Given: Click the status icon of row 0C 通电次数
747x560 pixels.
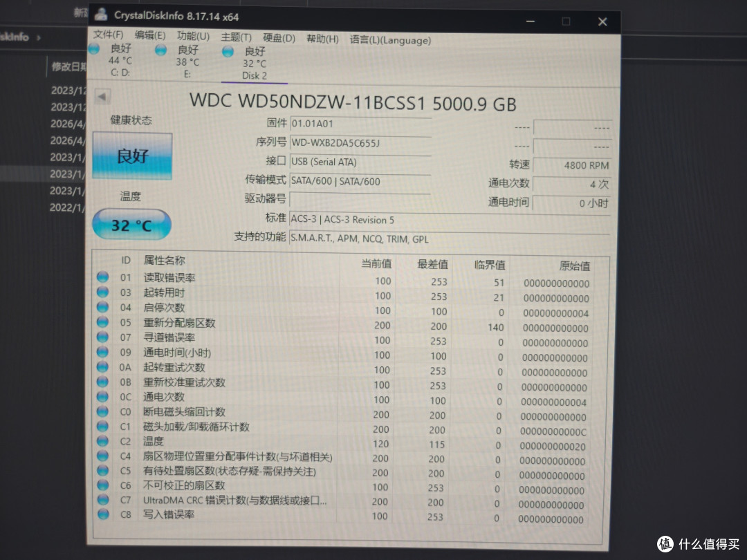Looking at the screenshot, I should (x=102, y=396).
